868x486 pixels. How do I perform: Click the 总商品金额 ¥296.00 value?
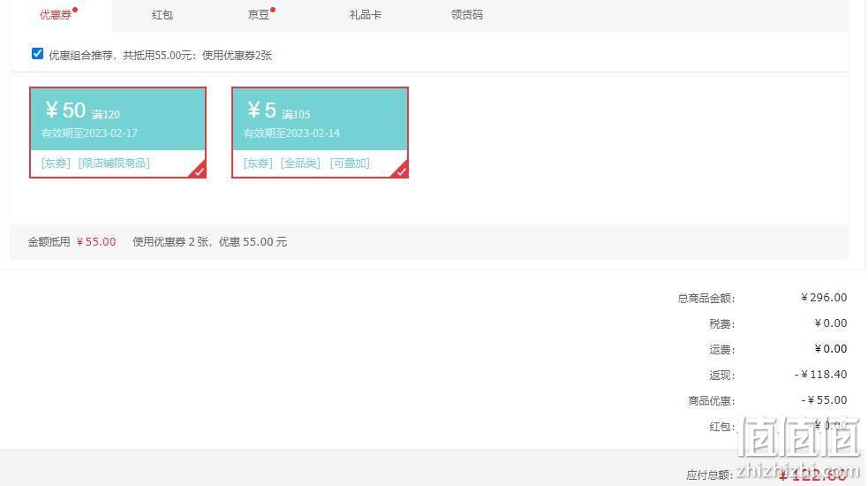[x=824, y=298]
